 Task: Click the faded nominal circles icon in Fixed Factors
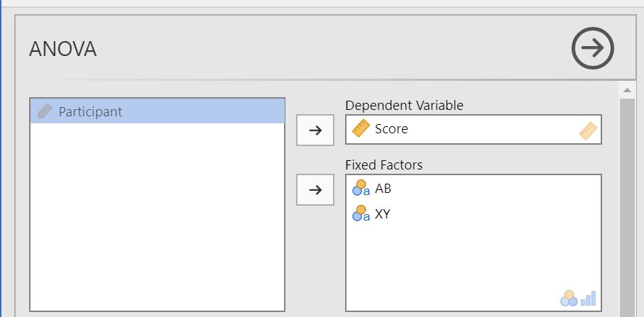(569, 299)
